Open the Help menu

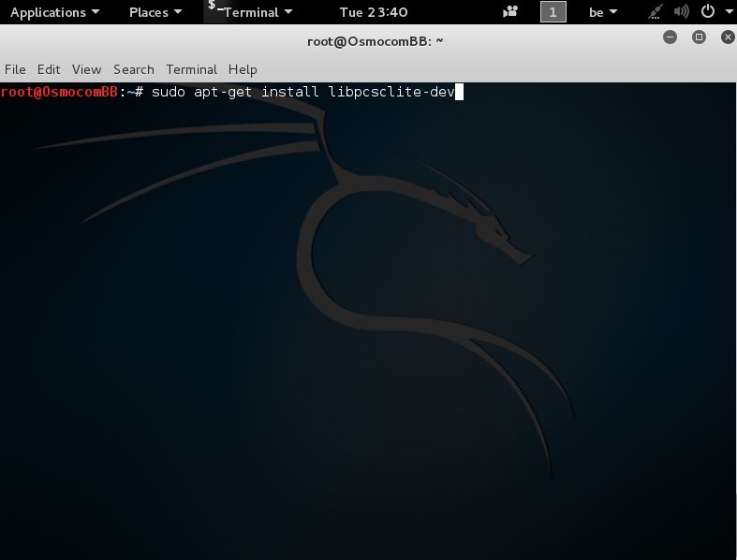[x=243, y=69]
